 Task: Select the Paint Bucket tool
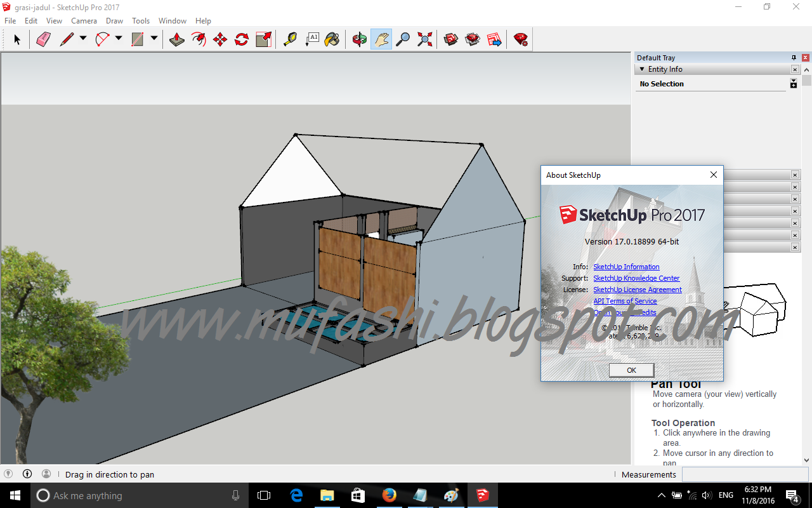coord(332,39)
